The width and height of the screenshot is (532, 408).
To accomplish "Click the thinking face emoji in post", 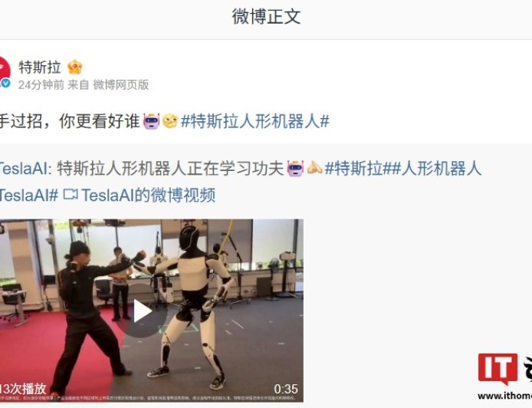I will [170, 121].
